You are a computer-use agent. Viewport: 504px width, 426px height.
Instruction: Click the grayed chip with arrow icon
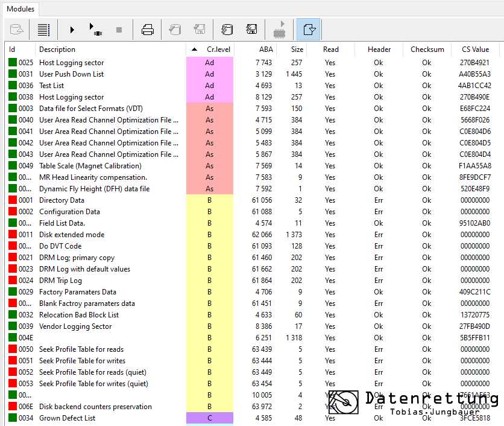(x=279, y=30)
